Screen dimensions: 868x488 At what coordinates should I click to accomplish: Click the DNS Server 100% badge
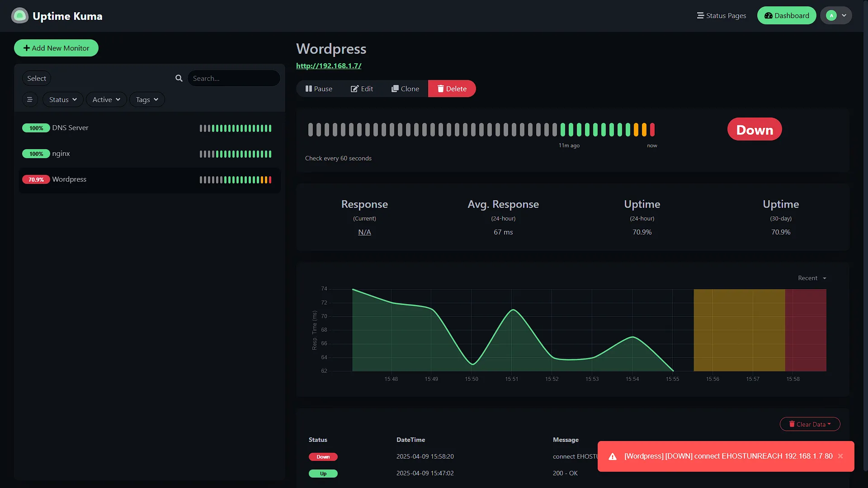[36, 128]
